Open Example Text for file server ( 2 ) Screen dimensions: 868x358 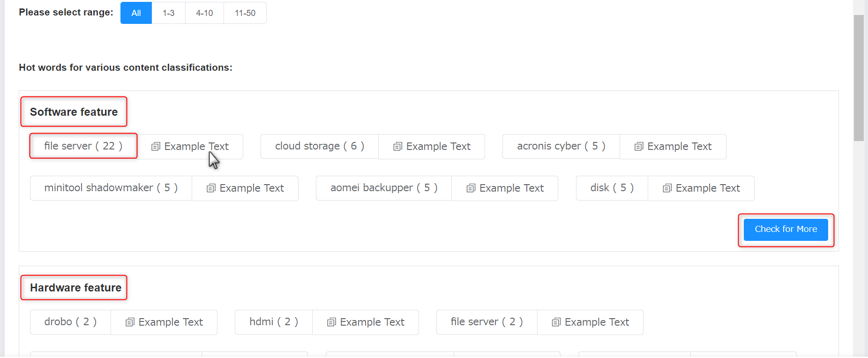[x=590, y=322]
